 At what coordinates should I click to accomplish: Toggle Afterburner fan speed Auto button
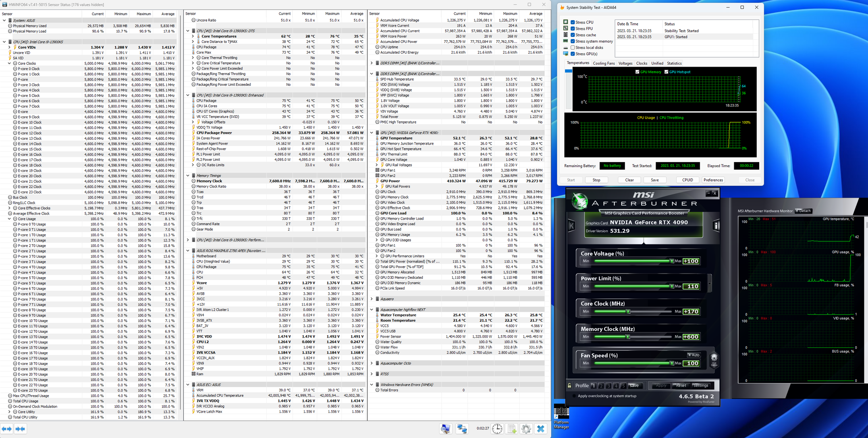(x=694, y=355)
